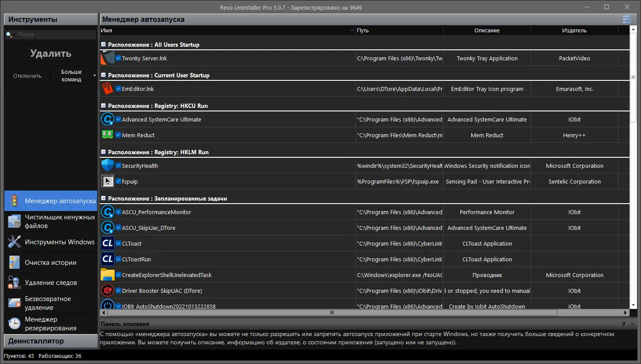Click the Unrecoverable Delete icon
This screenshot has width=641, height=364.
tap(14, 303)
